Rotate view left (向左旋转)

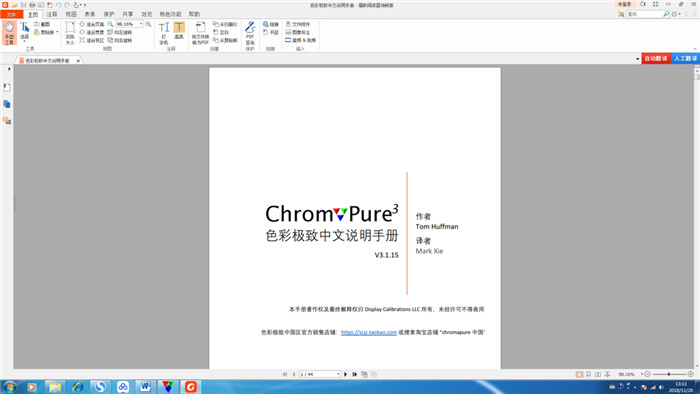point(120,32)
